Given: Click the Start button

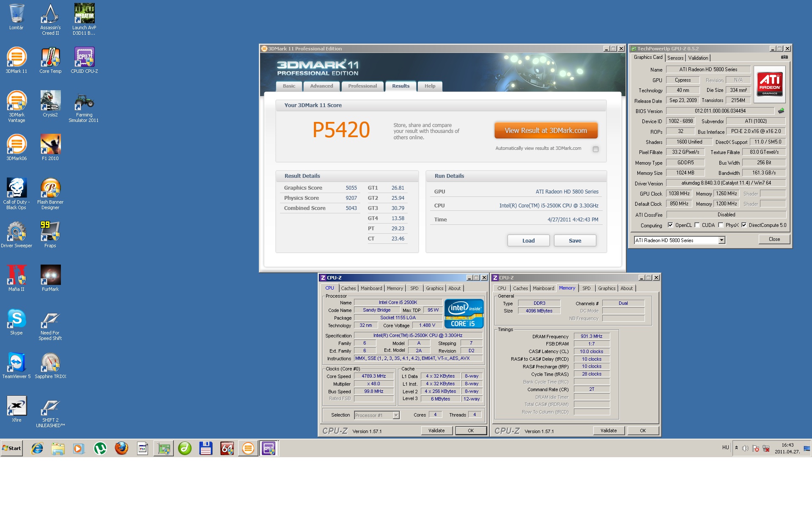Looking at the screenshot, I should pyautogui.click(x=12, y=448).
